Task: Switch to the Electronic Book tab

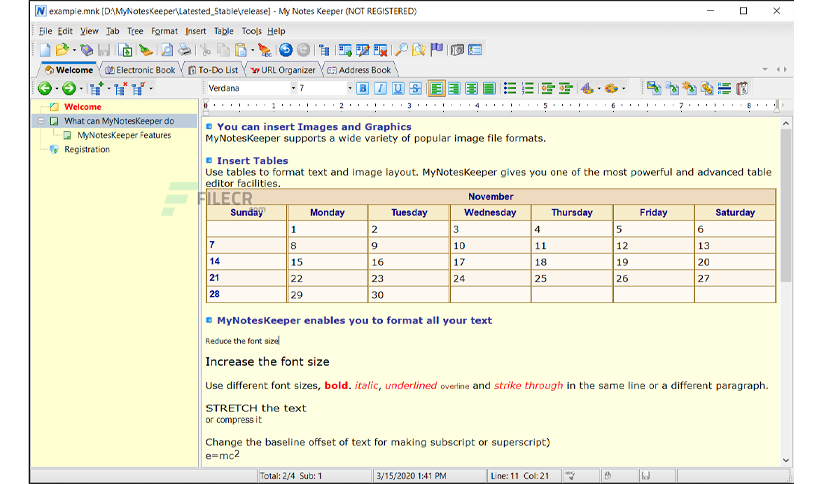Action: (140, 70)
